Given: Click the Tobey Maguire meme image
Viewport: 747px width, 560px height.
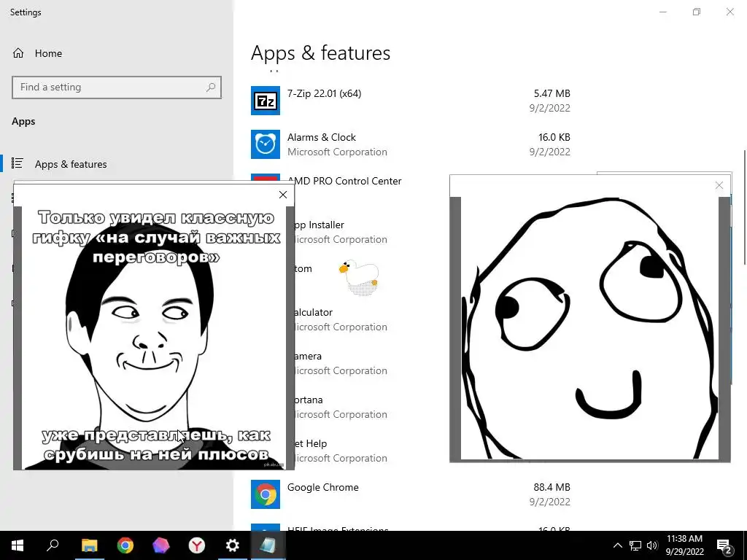Looking at the screenshot, I should (154, 338).
